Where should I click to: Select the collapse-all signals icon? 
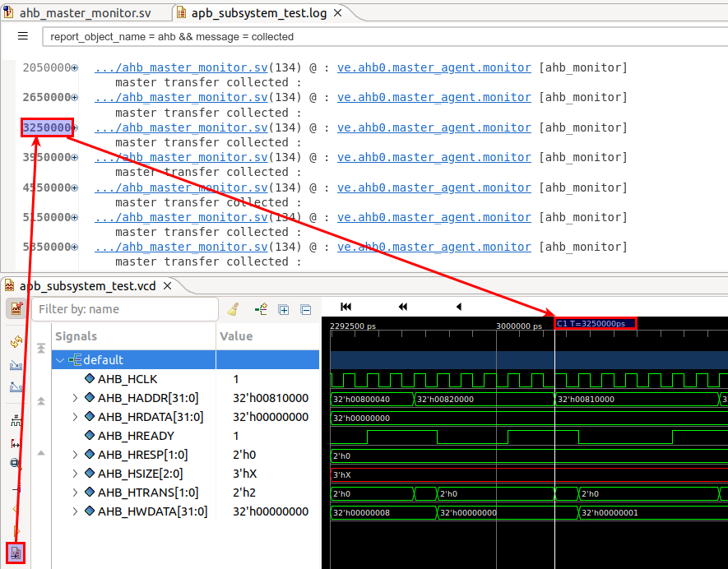[305, 309]
